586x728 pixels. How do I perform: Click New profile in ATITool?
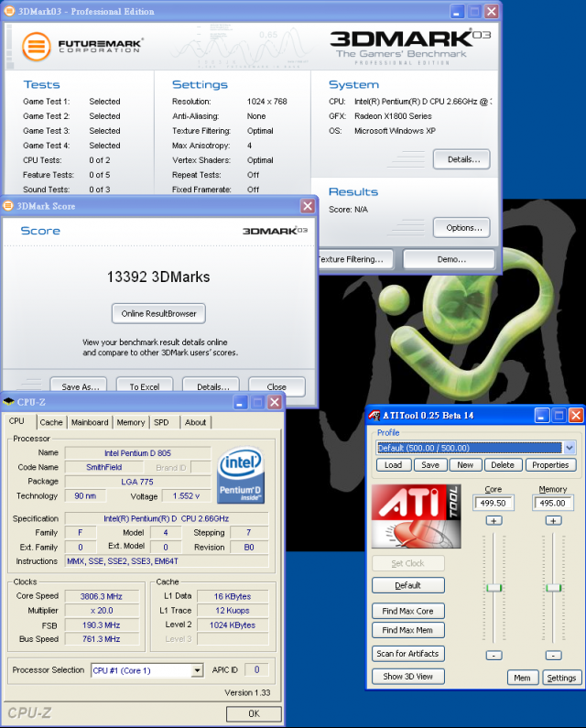click(x=465, y=465)
